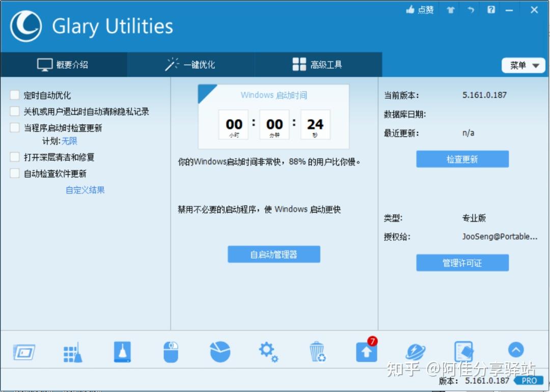Click the undo arrow icon in title bar

(x=471, y=10)
